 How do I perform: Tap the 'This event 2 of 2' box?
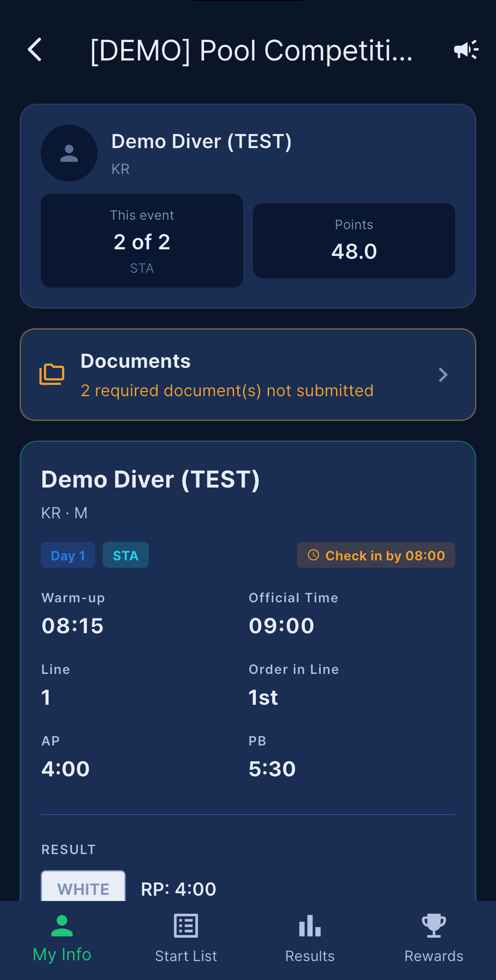(x=142, y=241)
